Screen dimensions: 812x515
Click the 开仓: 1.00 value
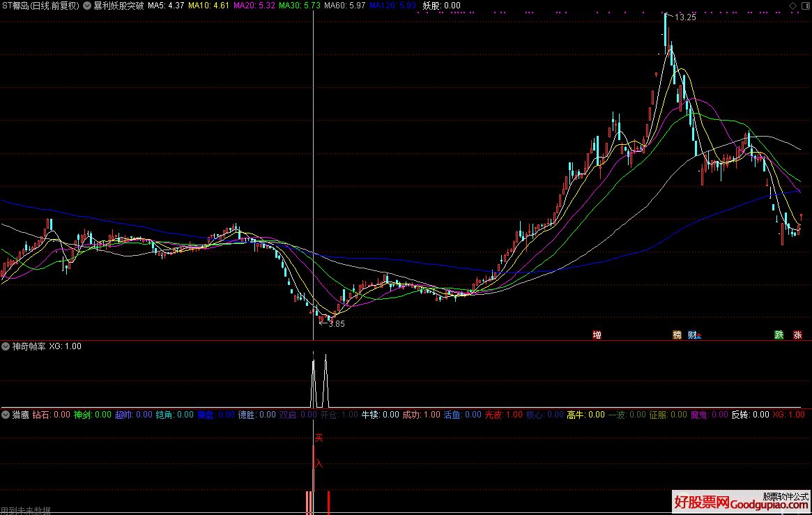[339, 415]
